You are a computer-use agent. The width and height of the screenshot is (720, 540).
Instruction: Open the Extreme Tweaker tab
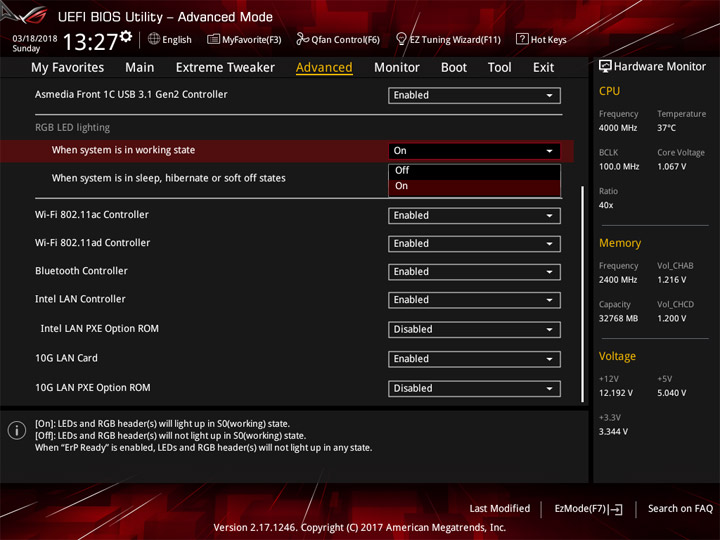(x=225, y=68)
